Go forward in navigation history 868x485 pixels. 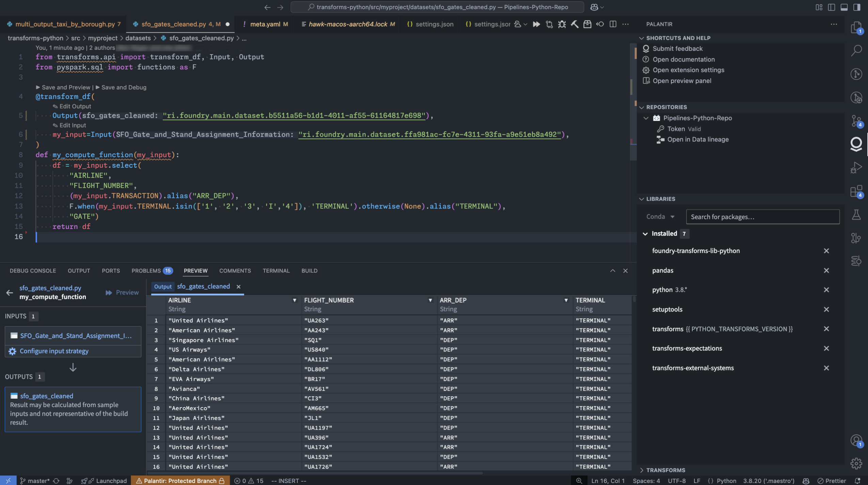coord(280,7)
